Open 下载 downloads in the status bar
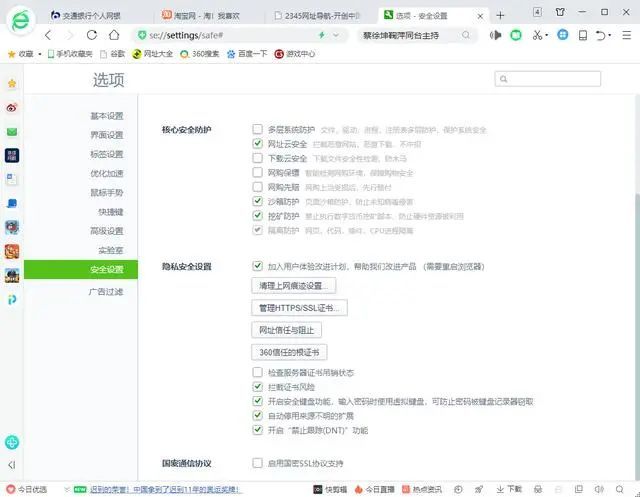640x497 pixels. coord(509,489)
